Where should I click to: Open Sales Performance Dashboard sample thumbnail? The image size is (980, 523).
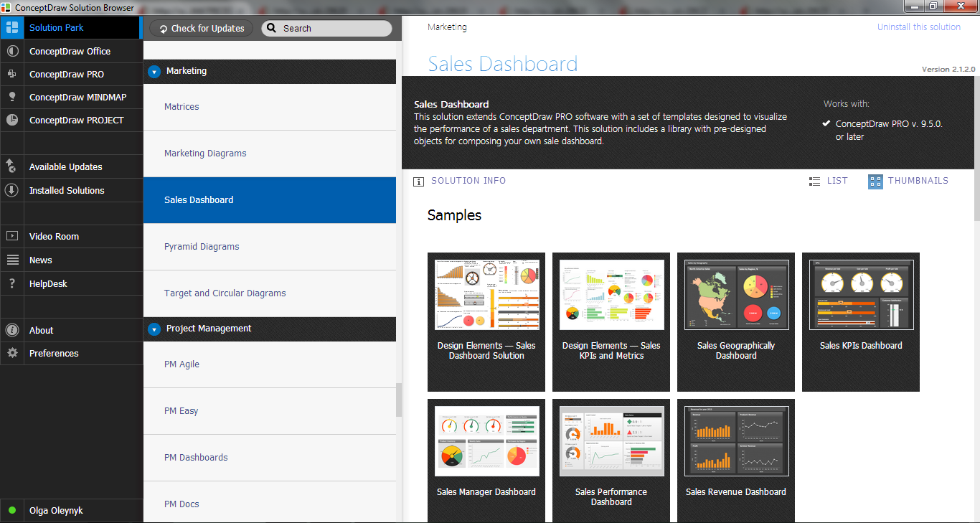(611, 461)
